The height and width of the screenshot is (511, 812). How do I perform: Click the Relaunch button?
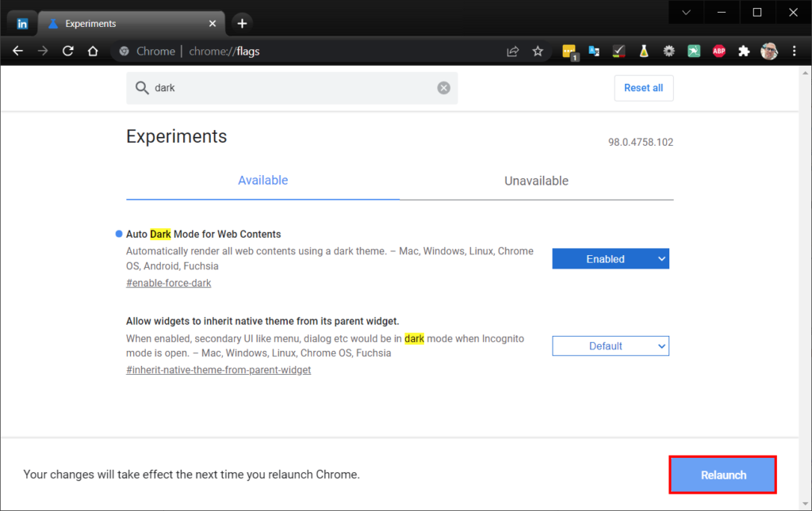coord(723,475)
